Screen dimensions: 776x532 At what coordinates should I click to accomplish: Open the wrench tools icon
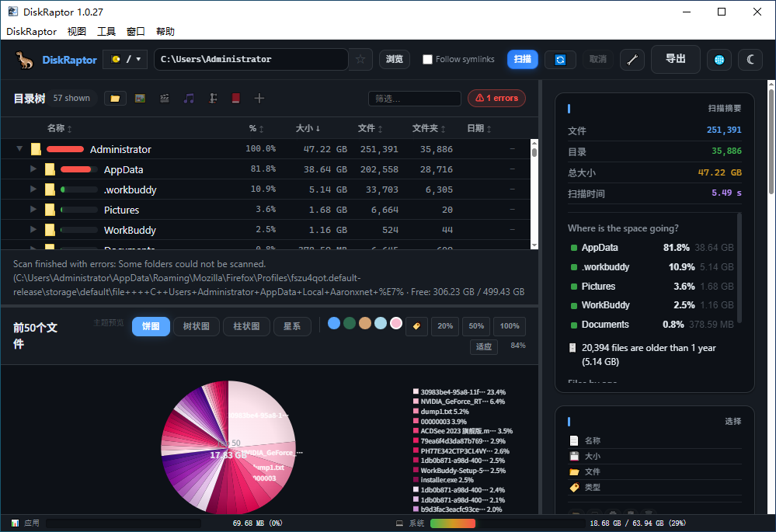click(632, 59)
